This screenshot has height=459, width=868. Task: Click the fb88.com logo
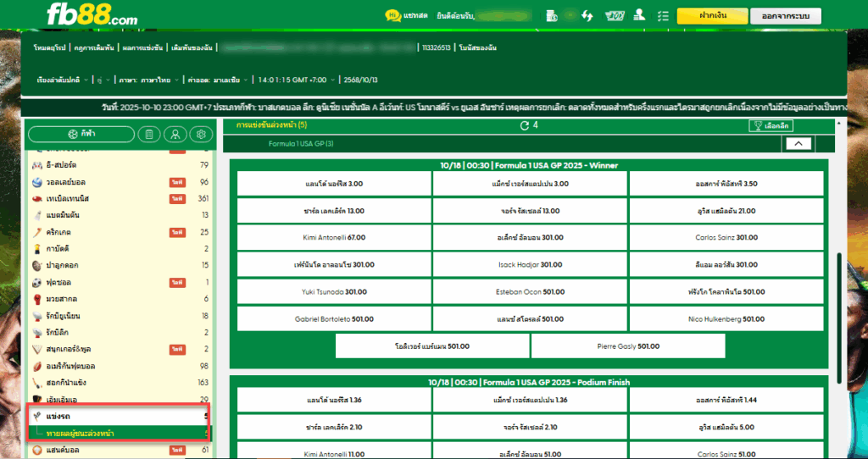point(92,14)
